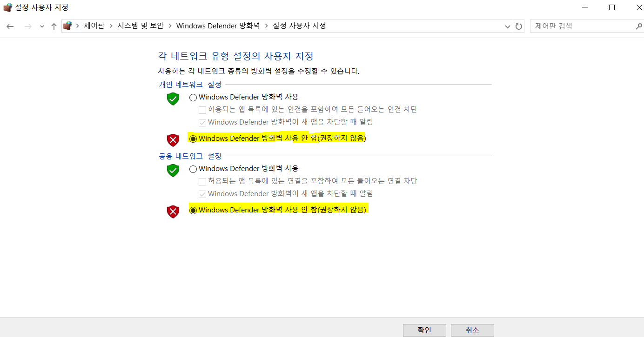
Task: Click the back navigation arrow
Action: [10, 26]
